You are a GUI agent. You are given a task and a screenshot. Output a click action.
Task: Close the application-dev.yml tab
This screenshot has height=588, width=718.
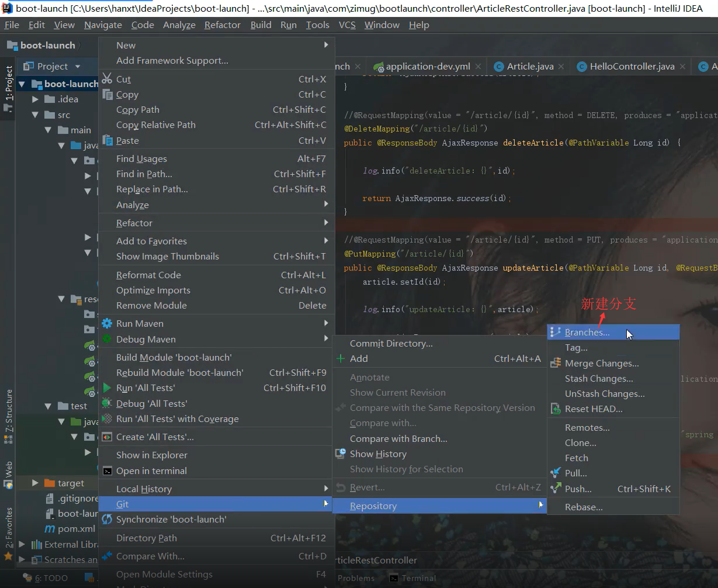click(x=478, y=67)
